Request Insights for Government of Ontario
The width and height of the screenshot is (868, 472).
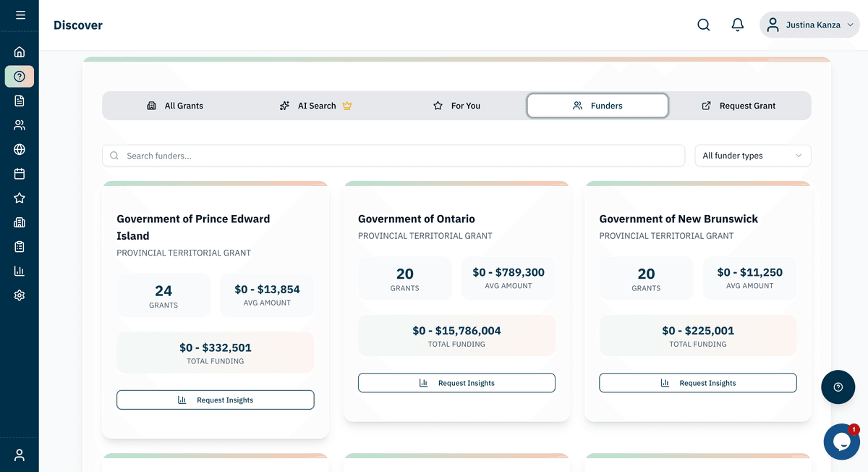coord(456,382)
